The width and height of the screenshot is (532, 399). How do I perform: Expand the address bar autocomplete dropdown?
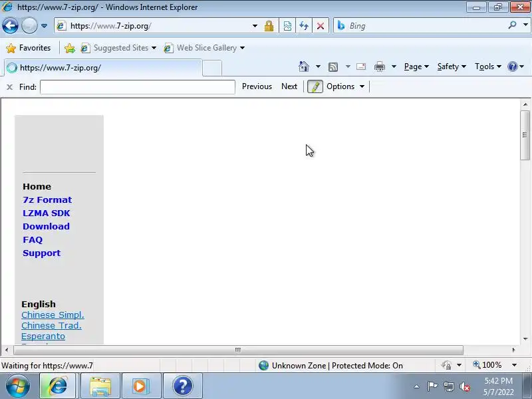[x=255, y=26]
